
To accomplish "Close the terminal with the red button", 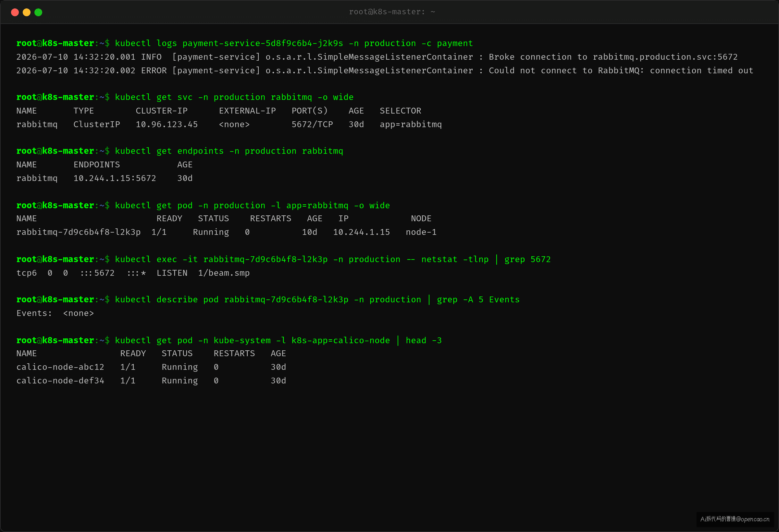I will pos(15,12).
